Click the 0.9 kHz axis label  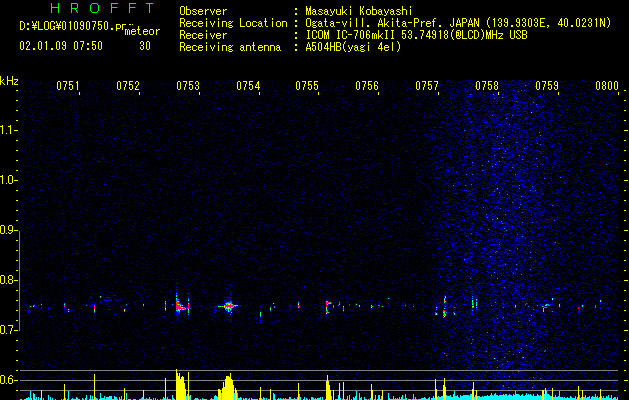click(8, 230)
